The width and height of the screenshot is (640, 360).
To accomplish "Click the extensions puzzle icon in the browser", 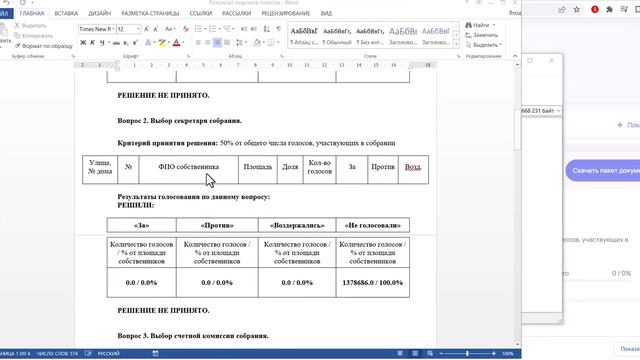I will click(609, 9).
